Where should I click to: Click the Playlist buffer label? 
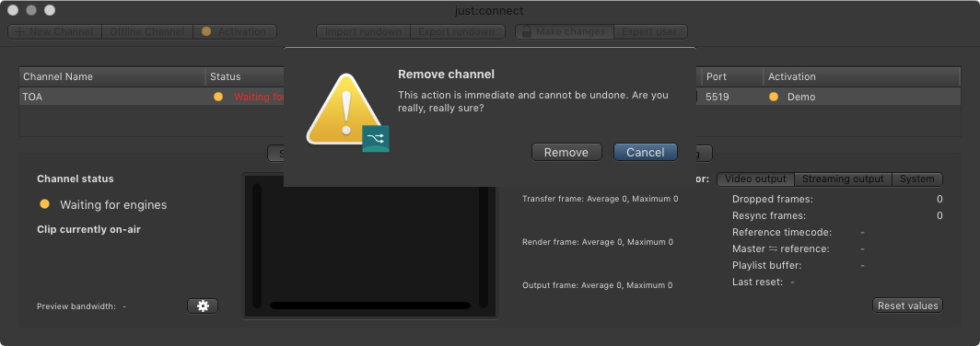point(767,265)
